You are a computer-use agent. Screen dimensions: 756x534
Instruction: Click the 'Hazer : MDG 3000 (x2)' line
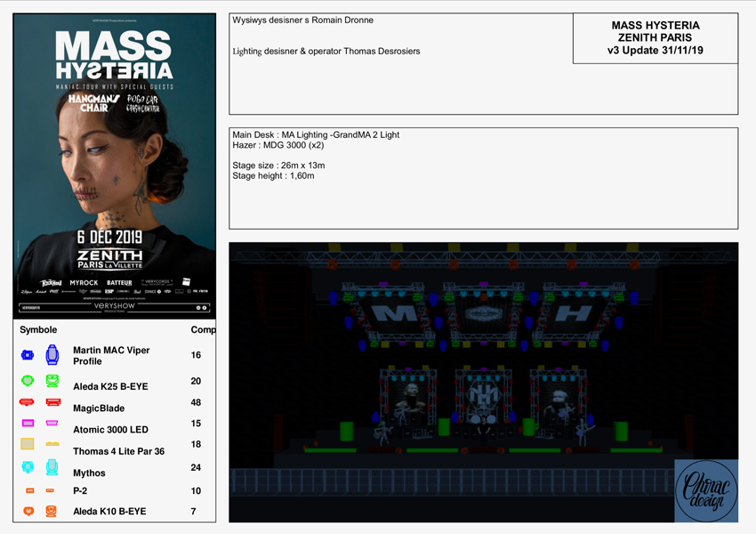278,145
